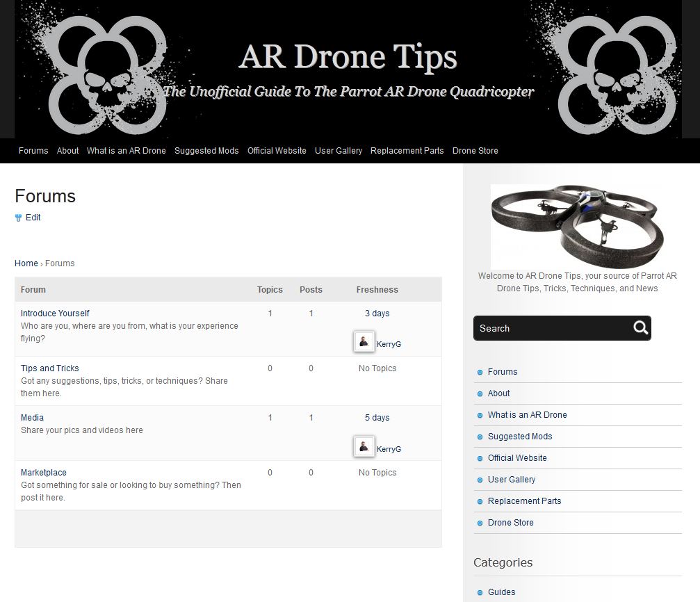This screenshot has height=602, width=700.
Task: Open Official Website sidebar link
Action: coord(517,457)
